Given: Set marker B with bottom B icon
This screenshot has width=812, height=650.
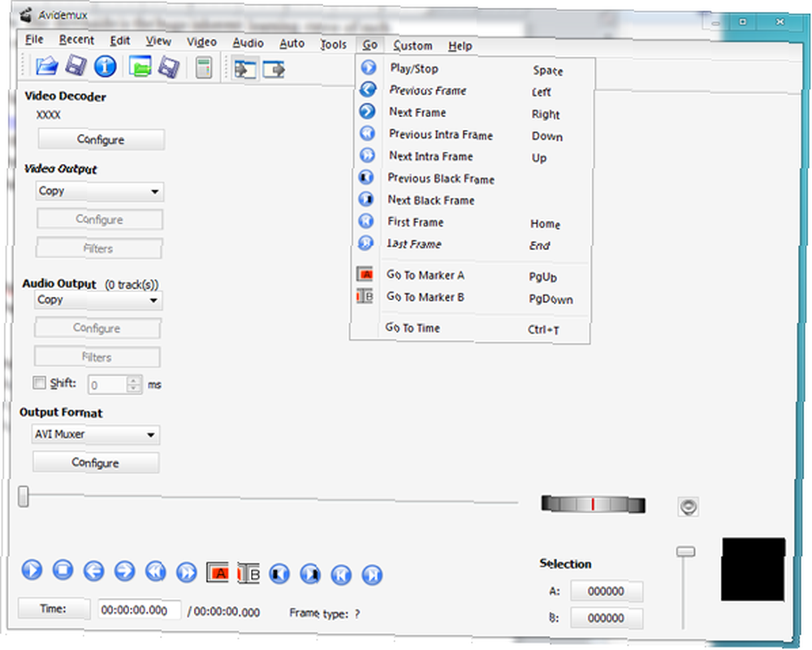Looking at the screenshot, I should coord(248,574).
